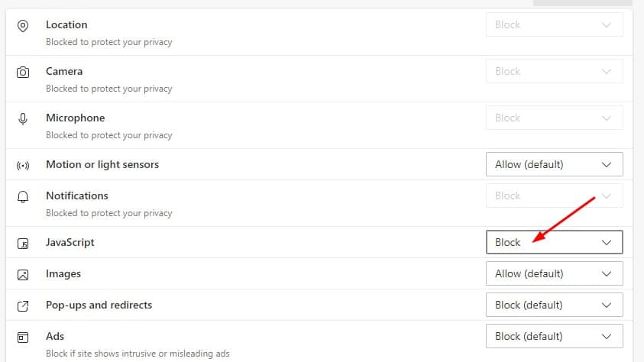Open the Pop-ups and redirects Block dropdown

[x=554, y=305]
